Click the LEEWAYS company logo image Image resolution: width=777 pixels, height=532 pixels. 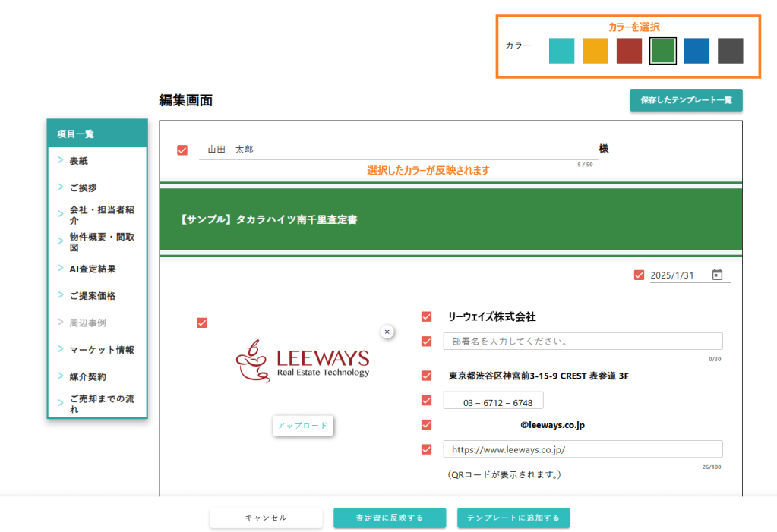(x=302, y=364)
